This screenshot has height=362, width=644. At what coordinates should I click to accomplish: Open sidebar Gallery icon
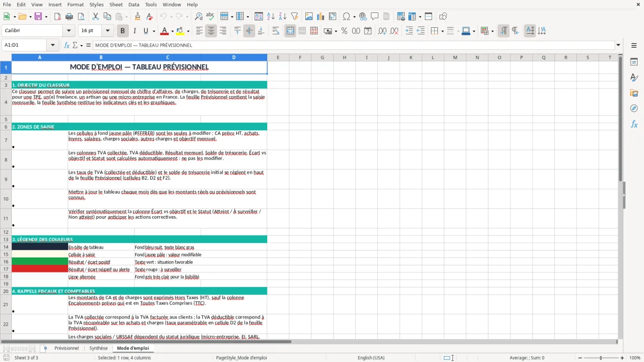[x=634, y=93]
